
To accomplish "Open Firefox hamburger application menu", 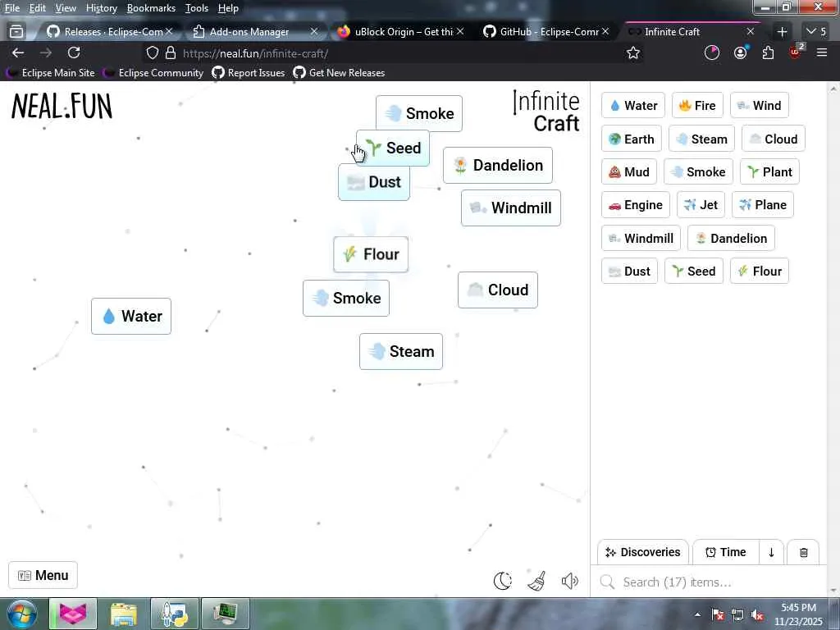I will (x=822, y=52).
